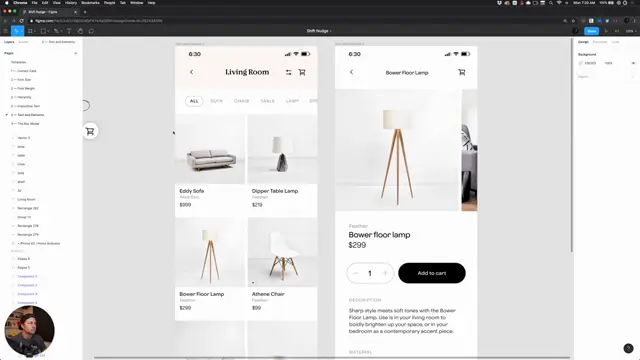Select the Contact Card page
Screen dimensions: 640x360
coord(23,71)
